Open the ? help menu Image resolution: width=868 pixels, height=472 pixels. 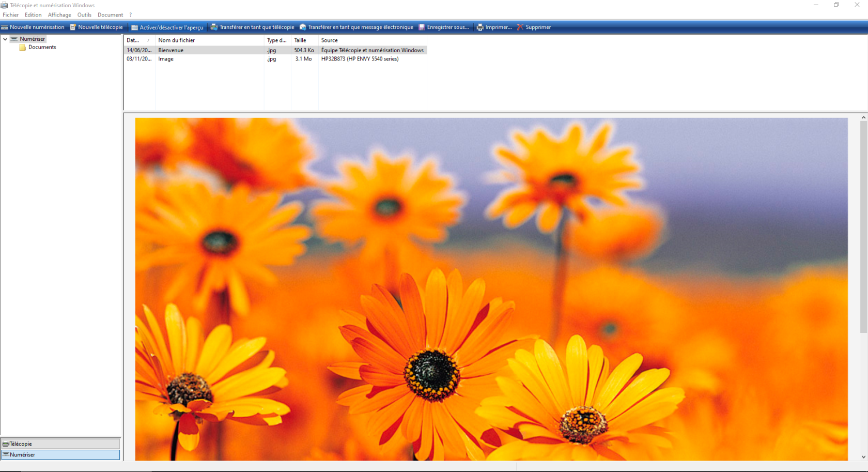coord(131,15)
